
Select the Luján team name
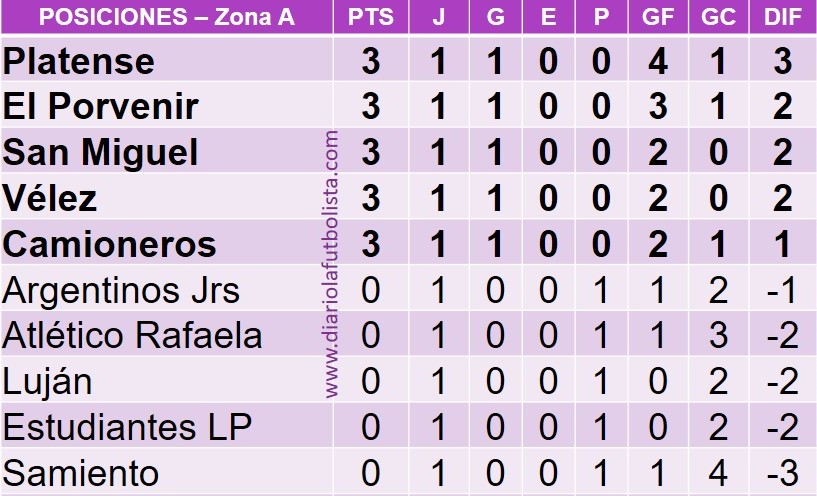pyautogui.click(x=48, y=381)
